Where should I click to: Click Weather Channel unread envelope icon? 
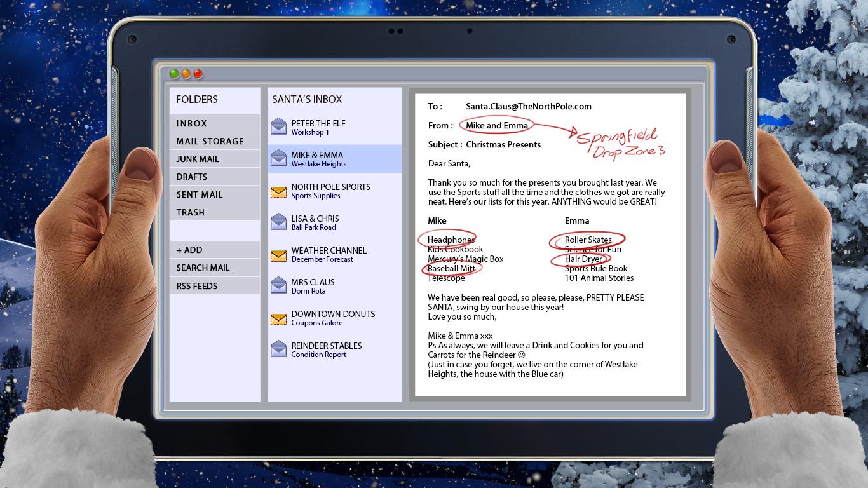pos(278,255)
